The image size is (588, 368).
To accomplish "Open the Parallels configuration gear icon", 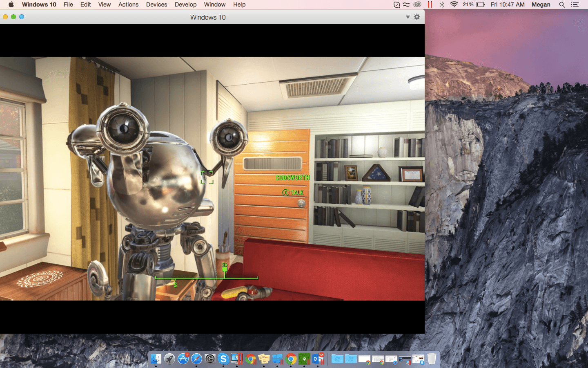I will (416, 17).
